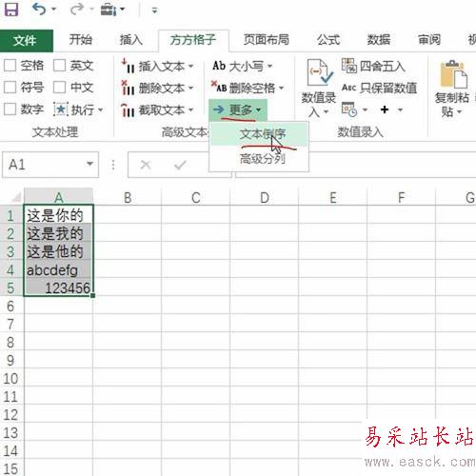Open the 公式 tab

tap(328, 40)
